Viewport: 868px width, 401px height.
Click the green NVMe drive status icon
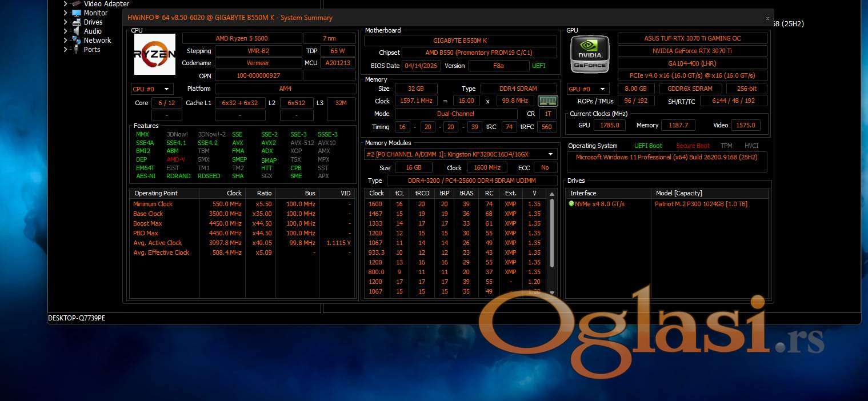(571, 203)
